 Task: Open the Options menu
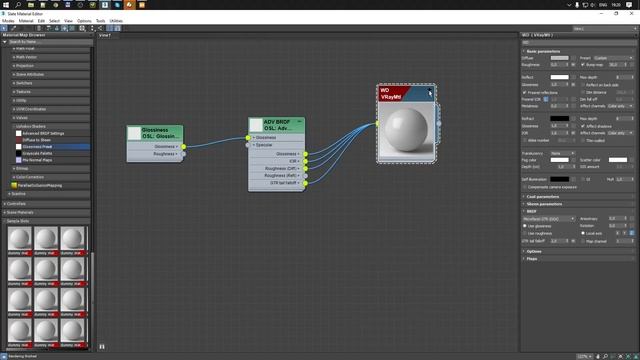84,21
